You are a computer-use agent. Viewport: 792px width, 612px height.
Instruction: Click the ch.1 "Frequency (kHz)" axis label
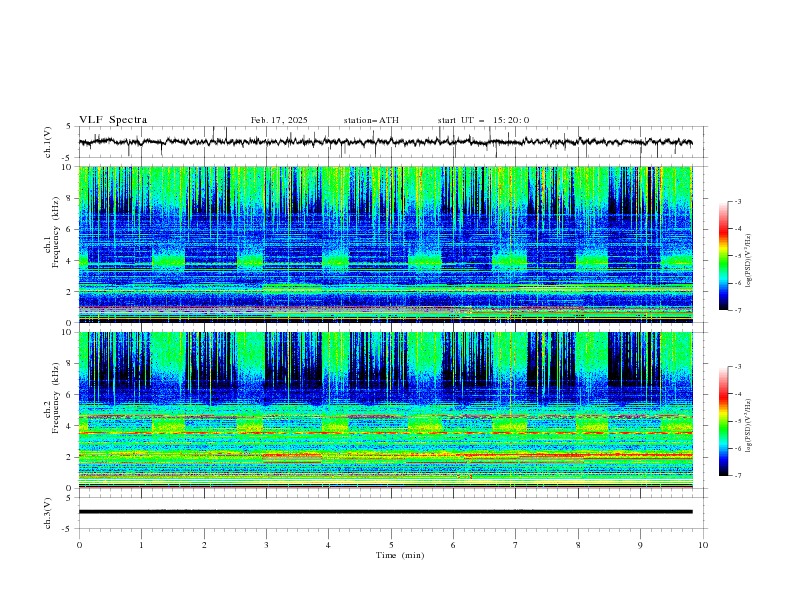(x=56, y=233)
